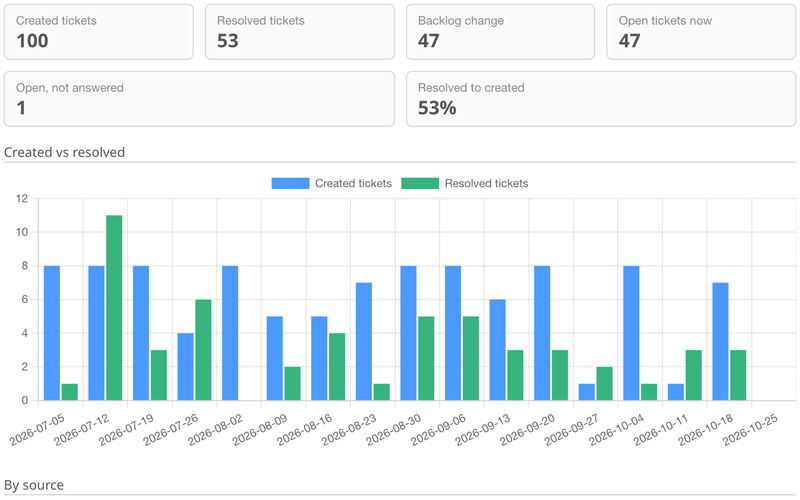Click the blue created bar for 2026-09-06
Viewport: 800px width, 500px height.
click(453, 333)
